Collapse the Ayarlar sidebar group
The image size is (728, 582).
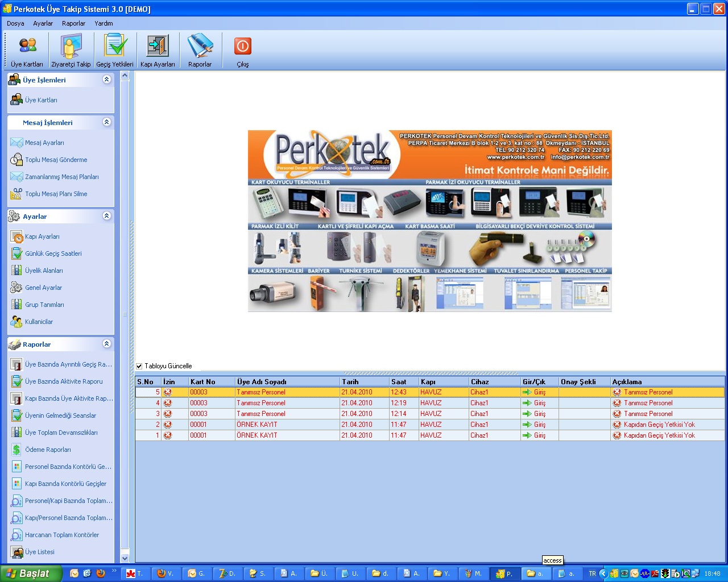click(106, 216)
